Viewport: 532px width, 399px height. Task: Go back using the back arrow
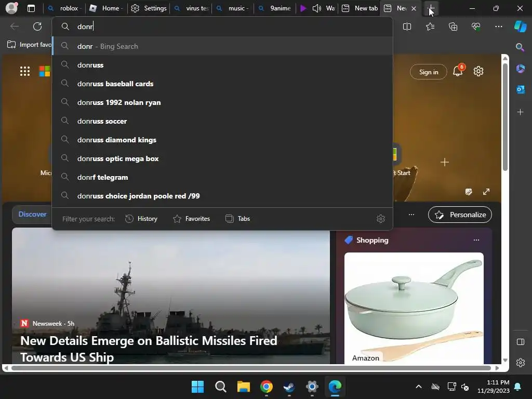pos(14,26)
